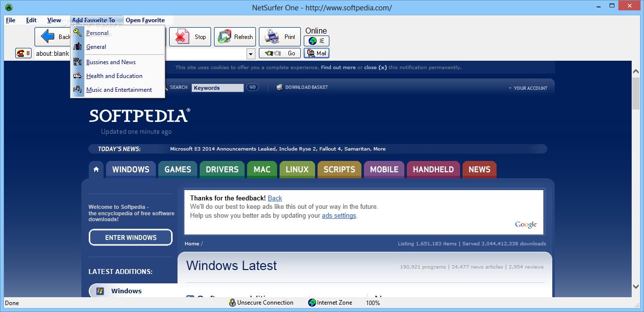Launch IE with the globe button
The width and height of the screenshot is (644, 312).
(317, 41)
